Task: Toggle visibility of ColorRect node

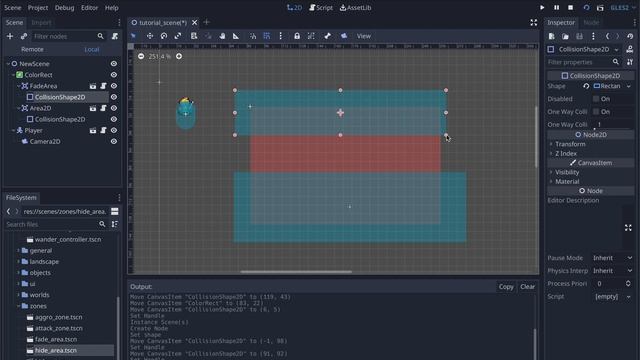Action: click(x=113, y=75)
